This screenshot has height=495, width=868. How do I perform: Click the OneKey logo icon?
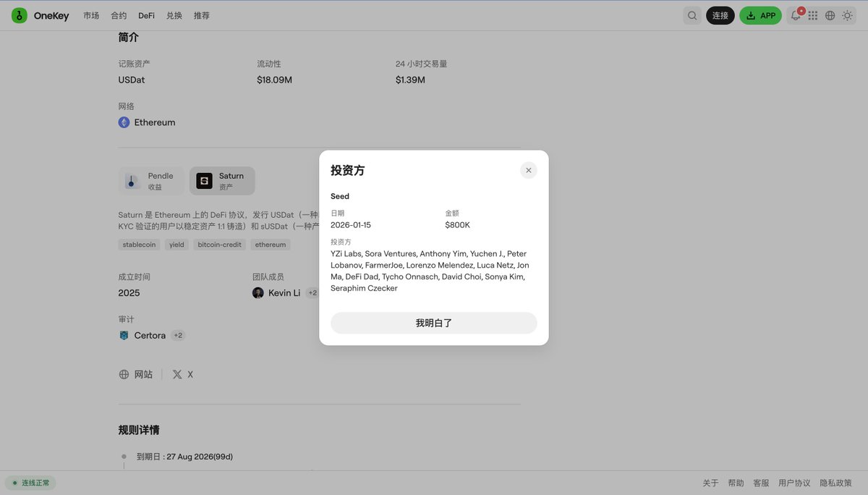tap(19, 15)
